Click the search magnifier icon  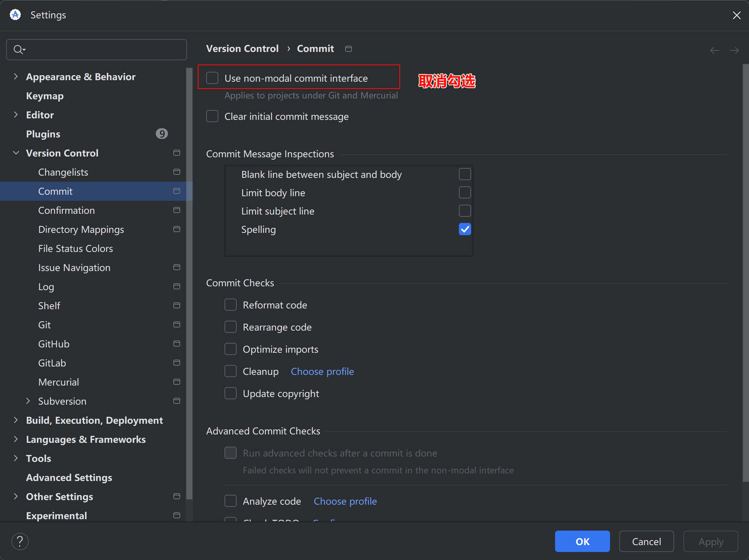[x=18, y=50]
